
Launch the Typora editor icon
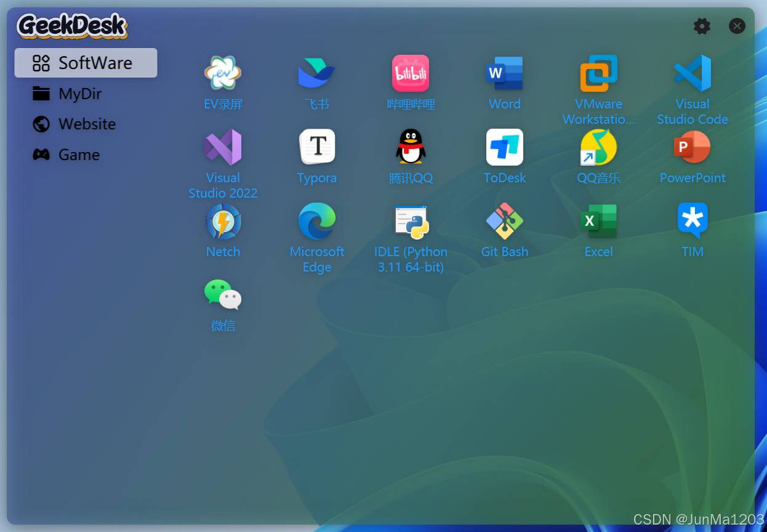point(317,147)
